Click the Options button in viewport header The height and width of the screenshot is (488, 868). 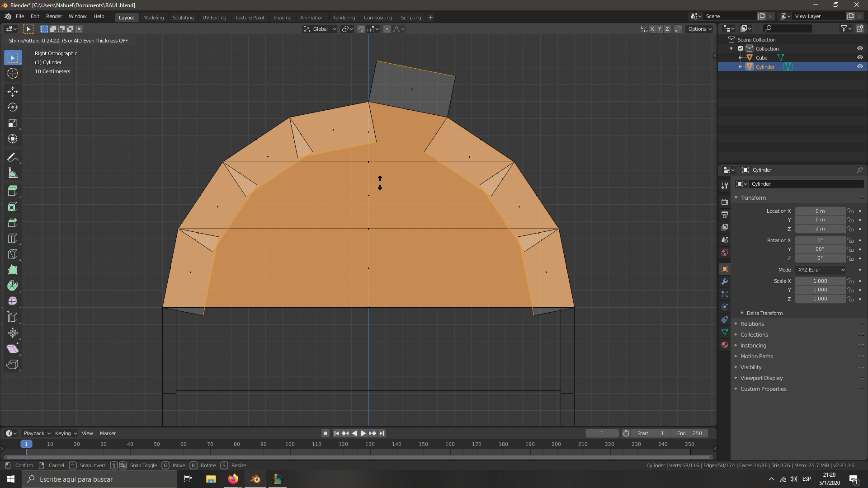[x=700, y=29]
